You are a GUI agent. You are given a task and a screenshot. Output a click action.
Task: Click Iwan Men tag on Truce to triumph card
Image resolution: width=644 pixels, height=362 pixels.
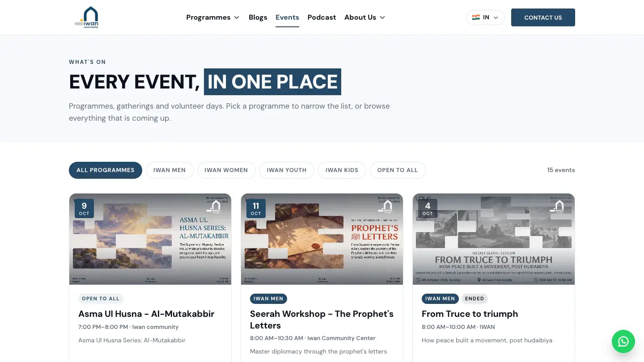440,299
